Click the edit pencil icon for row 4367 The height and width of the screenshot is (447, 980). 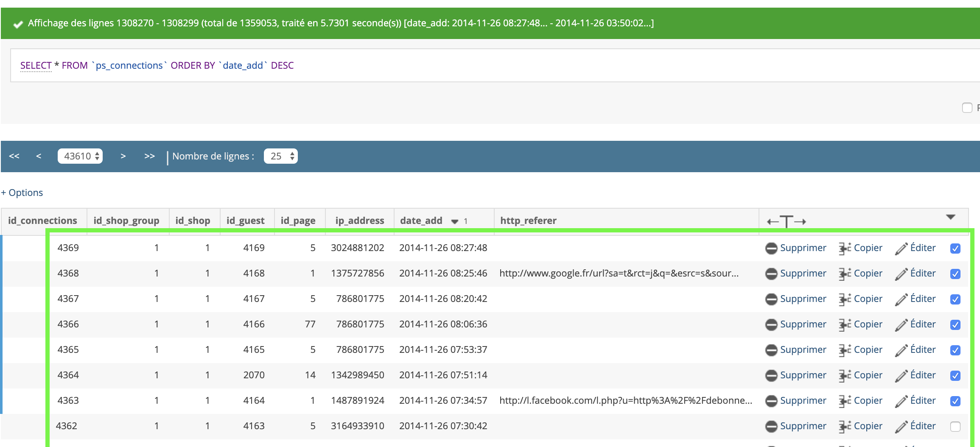coord(901,299)
